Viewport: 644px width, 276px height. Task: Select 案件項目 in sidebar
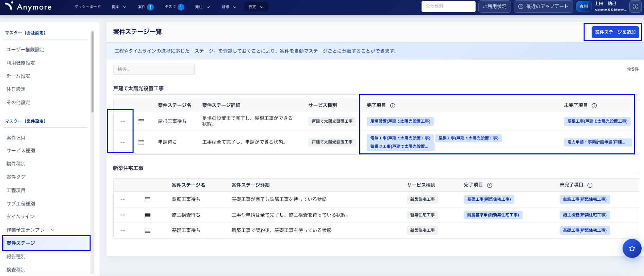(x=16, y=138)
